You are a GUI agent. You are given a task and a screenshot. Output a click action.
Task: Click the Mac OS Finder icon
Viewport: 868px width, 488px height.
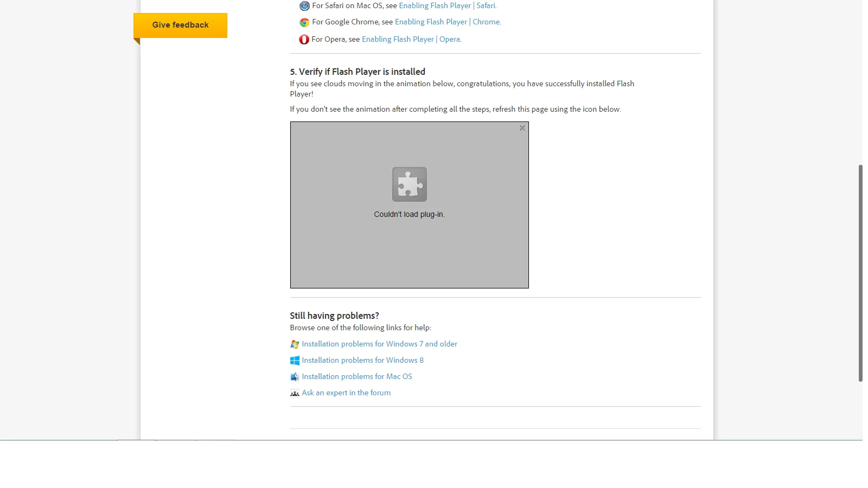295,377
